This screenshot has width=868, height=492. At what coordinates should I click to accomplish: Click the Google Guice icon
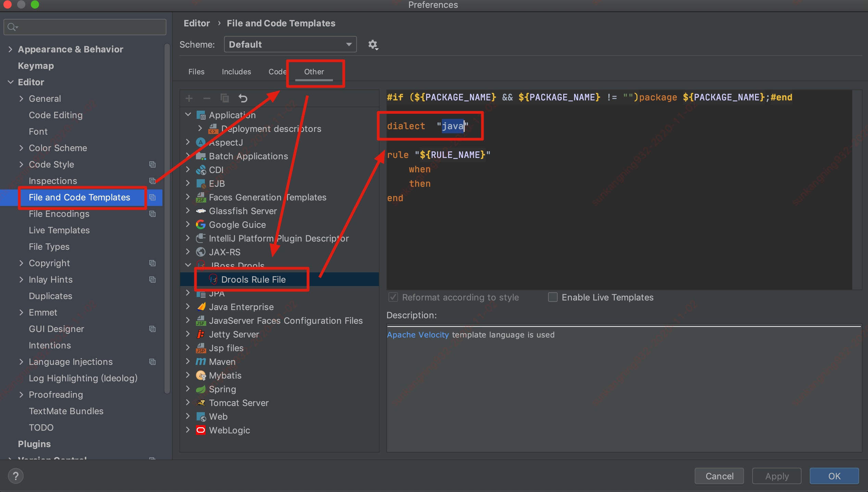pos(201,224)
